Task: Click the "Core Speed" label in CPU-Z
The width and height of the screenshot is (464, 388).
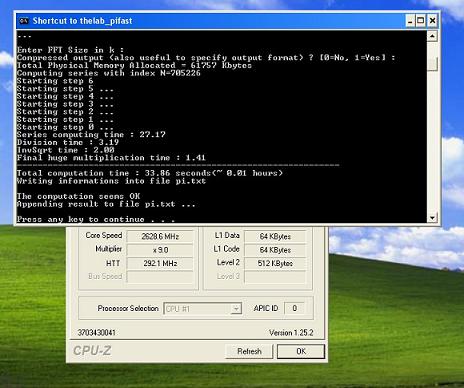Action: pos(104,235)
